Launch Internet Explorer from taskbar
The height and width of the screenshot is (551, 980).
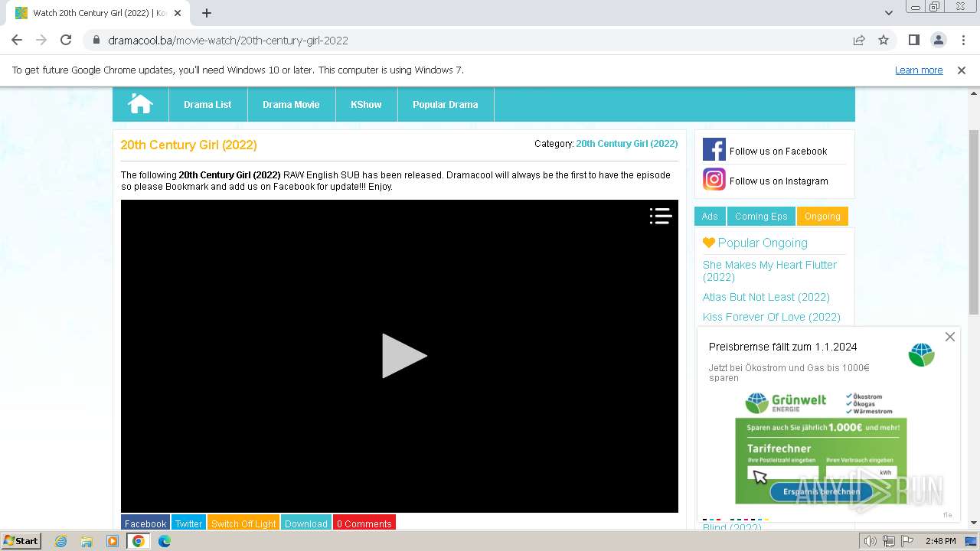point(60,541)
